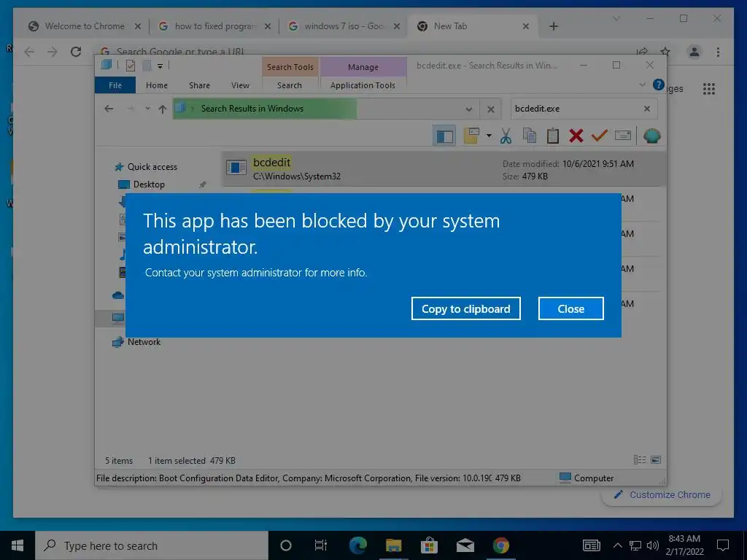
Task: Clear the bcdedit.exe search box
Action: [x=647, y=109]
